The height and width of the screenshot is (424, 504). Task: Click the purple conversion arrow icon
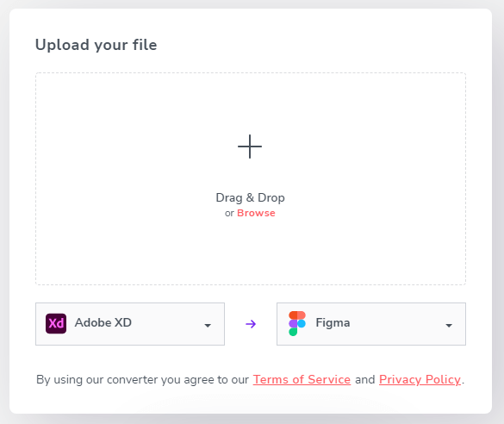click(251, 324)
